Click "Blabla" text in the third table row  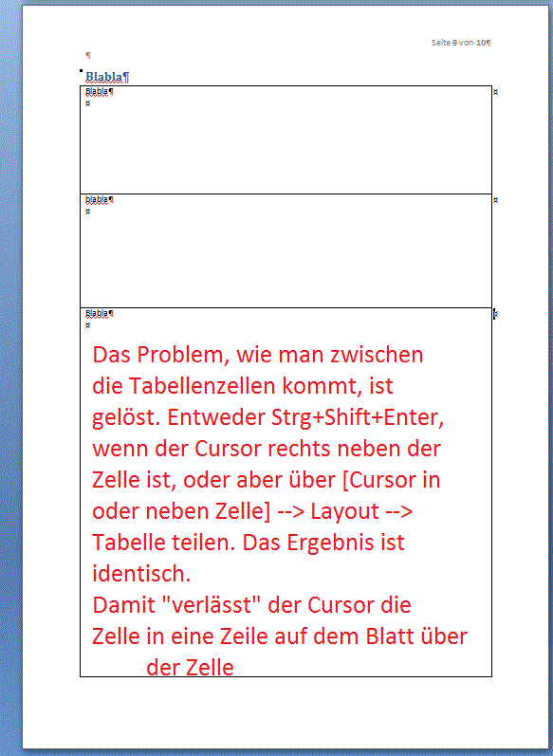click(x=97, y=314)
